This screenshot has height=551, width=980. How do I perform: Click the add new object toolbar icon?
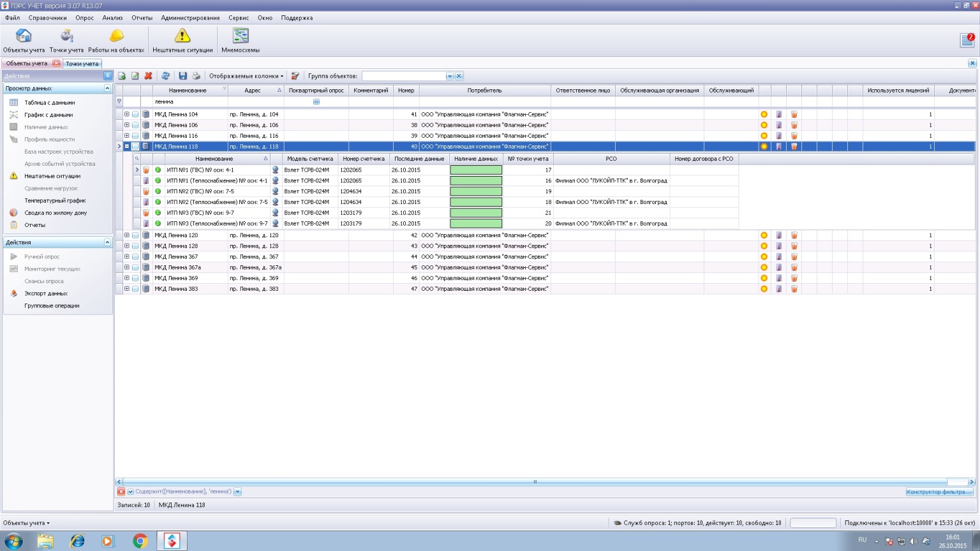coord(122,76)
